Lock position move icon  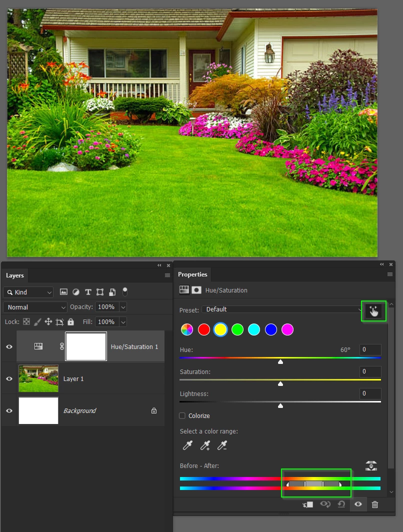(x=48, y=321)
